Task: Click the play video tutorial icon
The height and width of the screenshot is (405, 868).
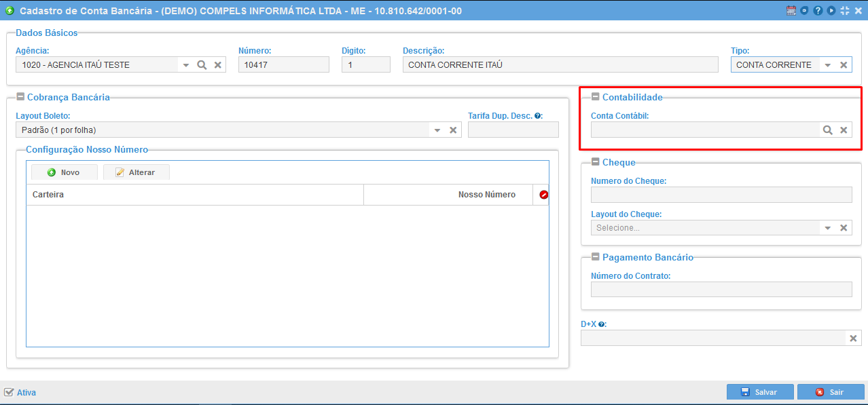Action: coord(831,11)
